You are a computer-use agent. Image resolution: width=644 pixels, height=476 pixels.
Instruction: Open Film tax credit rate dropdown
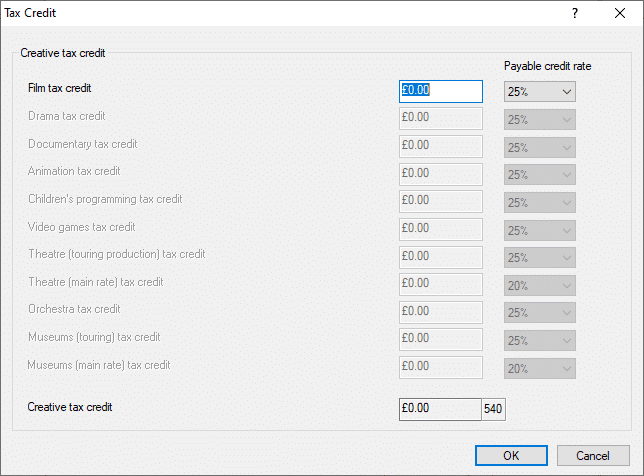click(x=540, y=92)
